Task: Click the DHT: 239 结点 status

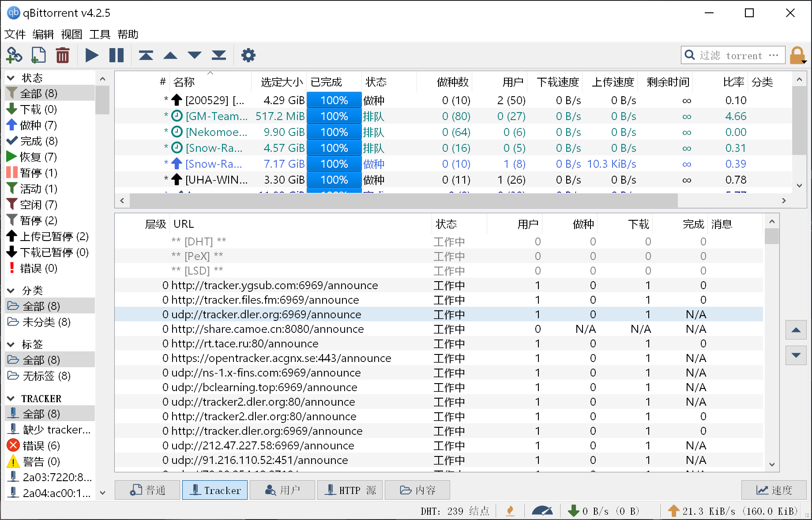Action: pyautogui.click(x=455, y=511)
